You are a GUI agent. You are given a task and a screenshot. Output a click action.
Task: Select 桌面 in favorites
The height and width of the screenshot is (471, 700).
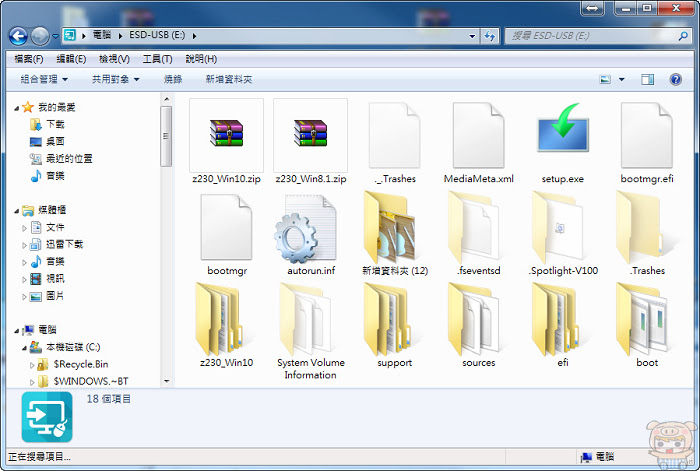click(55, 142)
